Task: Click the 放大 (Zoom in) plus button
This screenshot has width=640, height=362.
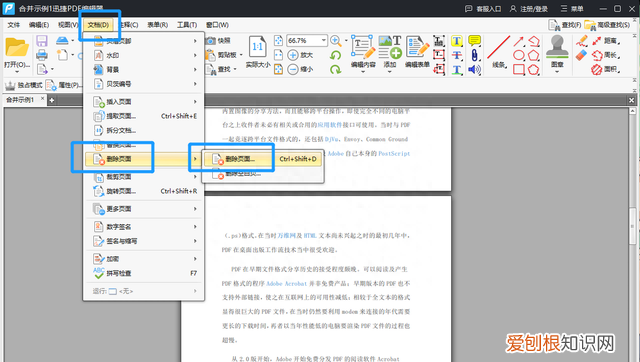Action: pyautogui.click(x=300, y=55)
